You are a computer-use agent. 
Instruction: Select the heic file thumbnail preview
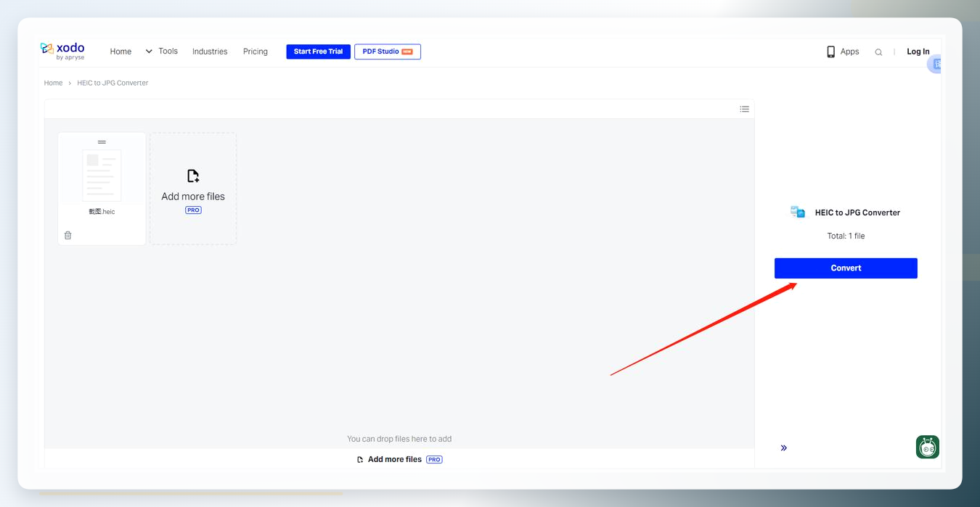(102, 176)
